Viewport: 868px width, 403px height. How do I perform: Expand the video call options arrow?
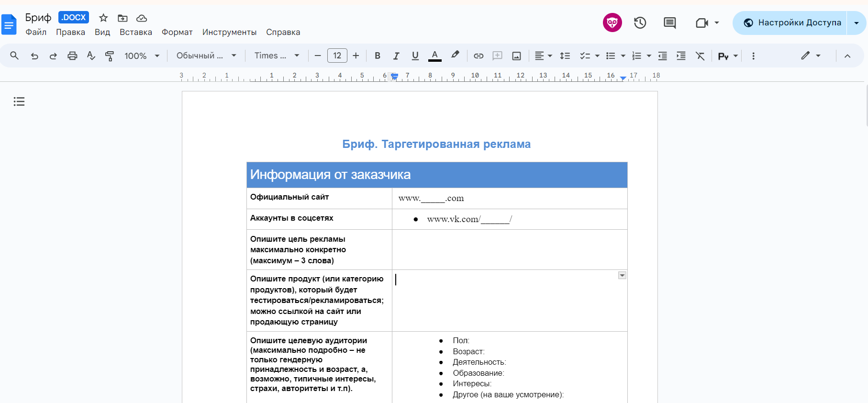[717, 22]
